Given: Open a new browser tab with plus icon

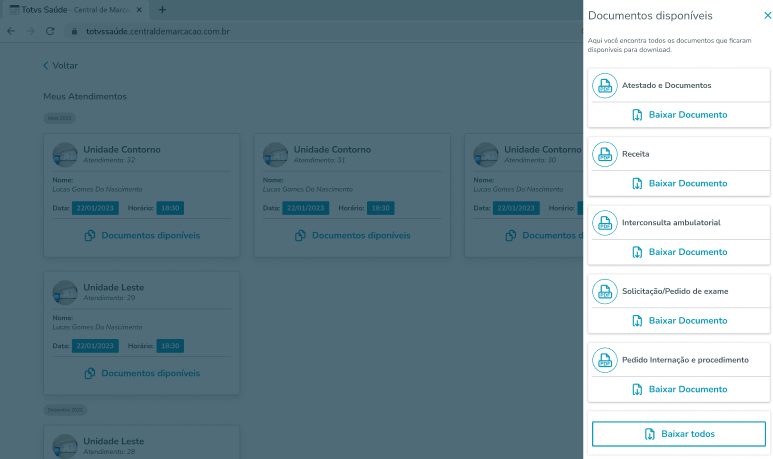Looking at the screenshot, I should [x=162, y=9].
